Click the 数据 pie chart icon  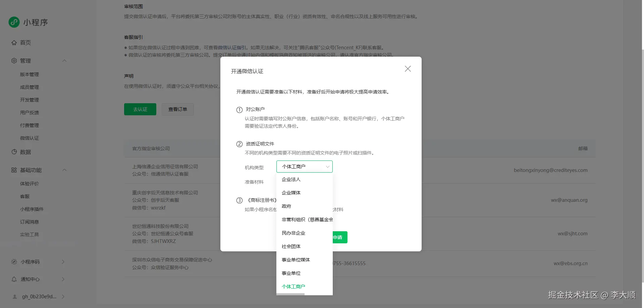tap(14, 152)
